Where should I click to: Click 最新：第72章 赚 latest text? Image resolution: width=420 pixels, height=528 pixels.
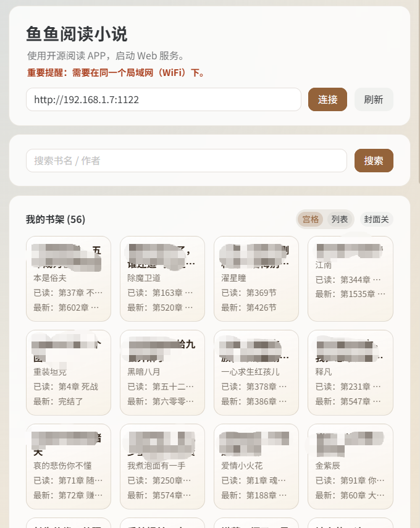68,495
